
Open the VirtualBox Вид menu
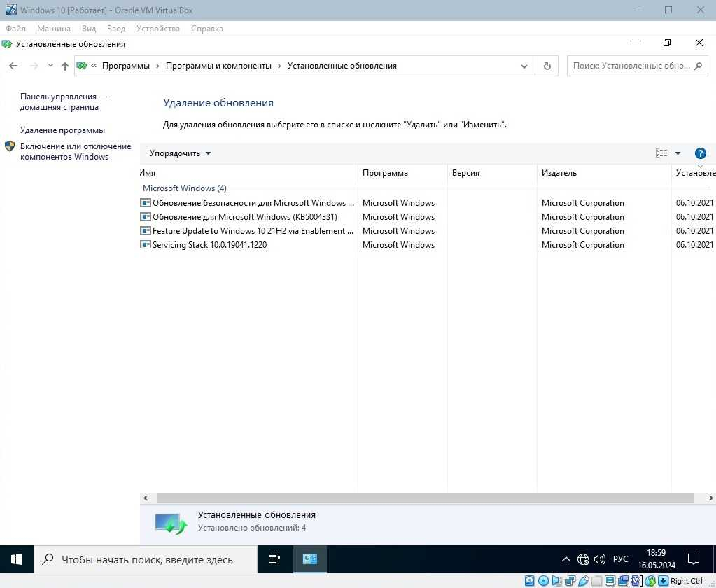(x=89, y=29)
